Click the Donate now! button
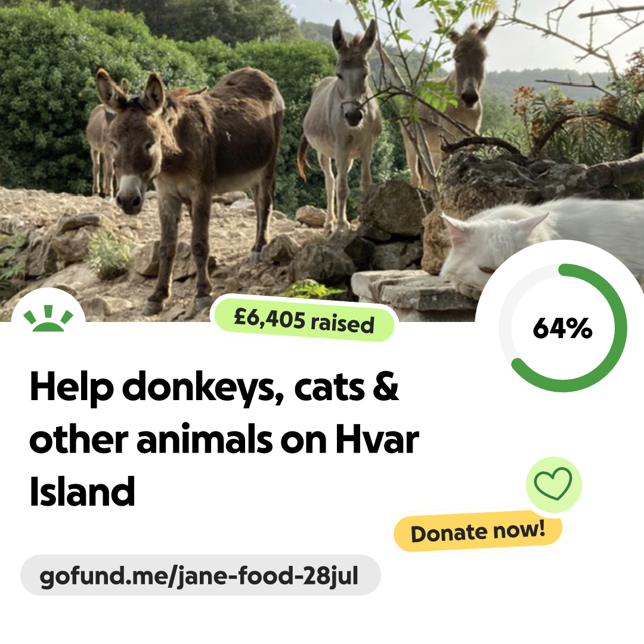 coord(478,531)
